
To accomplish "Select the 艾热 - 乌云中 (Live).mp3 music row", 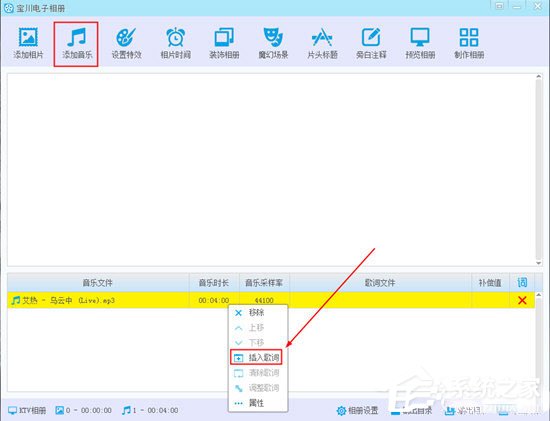I will point(271,300).
